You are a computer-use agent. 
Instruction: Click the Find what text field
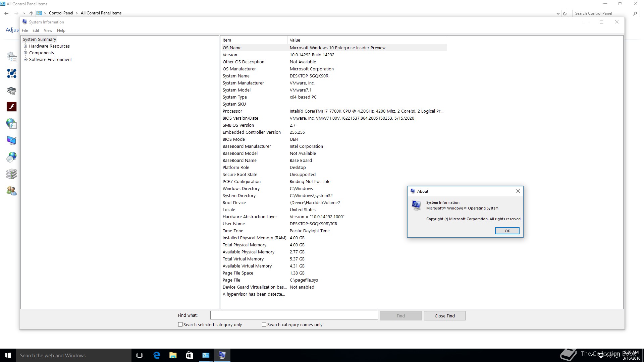pos(294,315)
